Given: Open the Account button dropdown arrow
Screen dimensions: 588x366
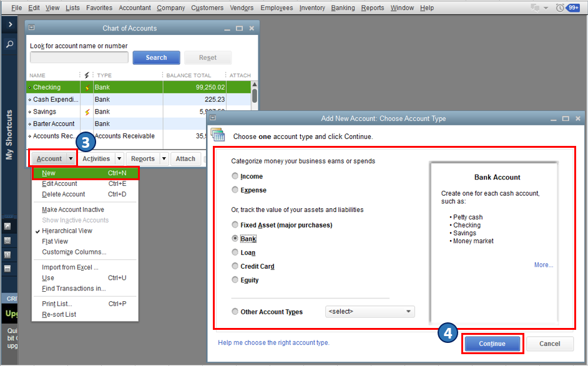Looking at the screenshot, I should click(71, 159).
